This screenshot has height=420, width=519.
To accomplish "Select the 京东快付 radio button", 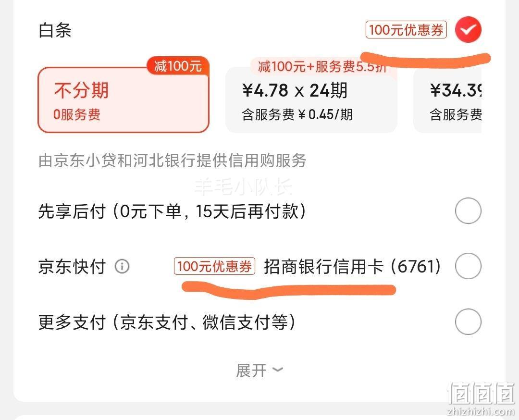I will tap(468, 266).
